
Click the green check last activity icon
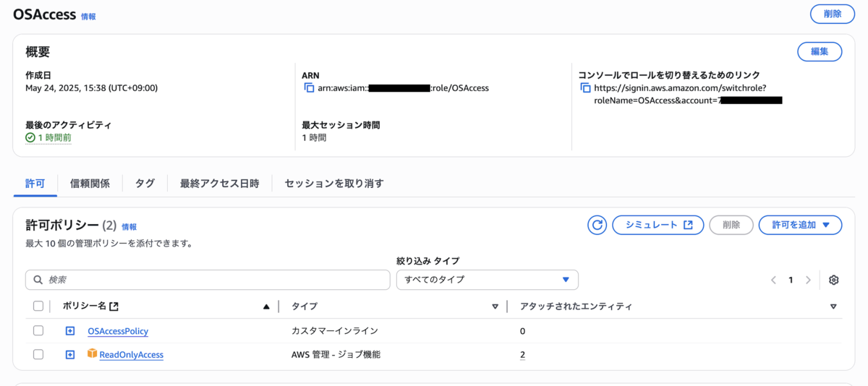coord(30,137)
